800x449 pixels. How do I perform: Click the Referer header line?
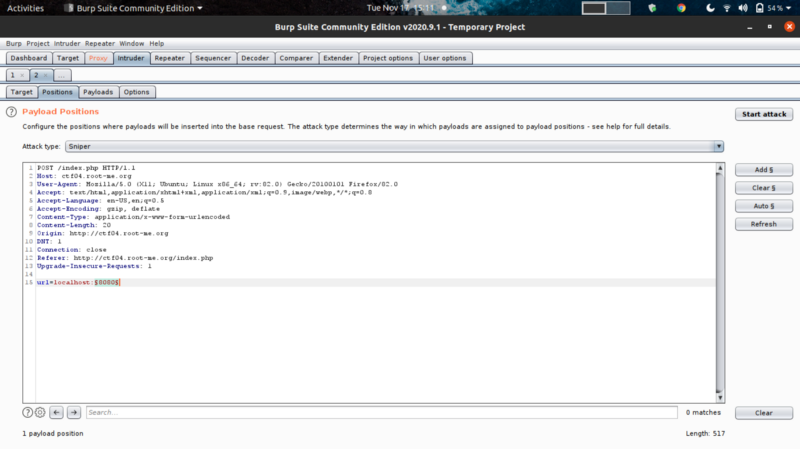click(125, 258)
